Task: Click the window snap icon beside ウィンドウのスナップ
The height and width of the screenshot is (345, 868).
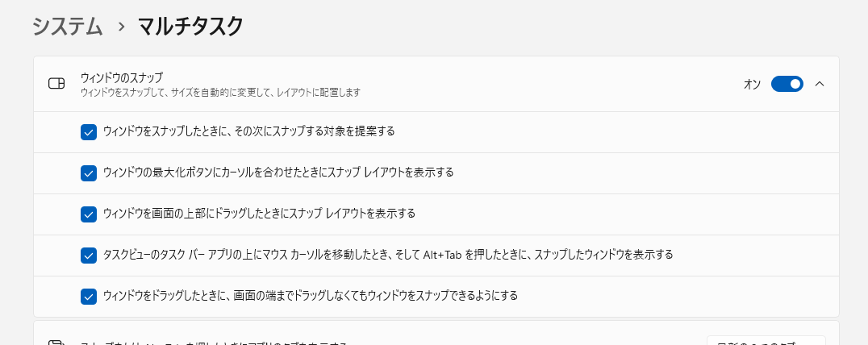Action: tap(56, 84)
